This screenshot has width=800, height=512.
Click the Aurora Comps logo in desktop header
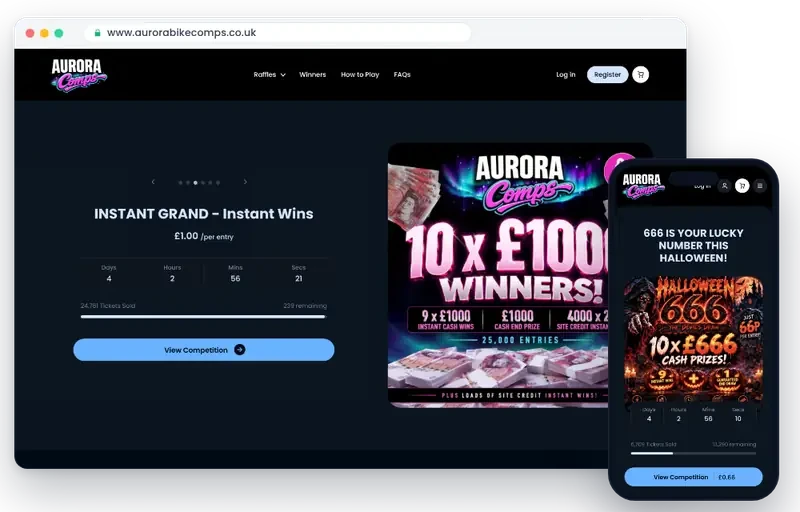tap(79, 75)
